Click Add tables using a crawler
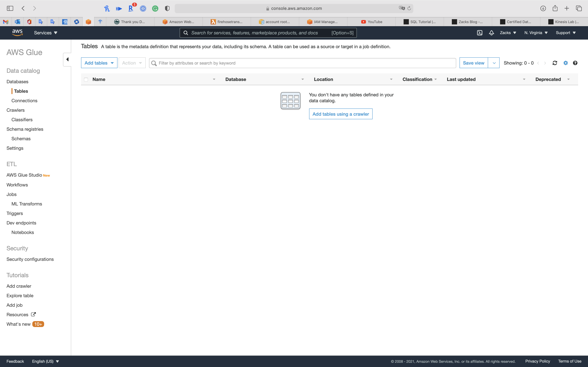Screen dimensions: 588x367 tap(340, 114)
